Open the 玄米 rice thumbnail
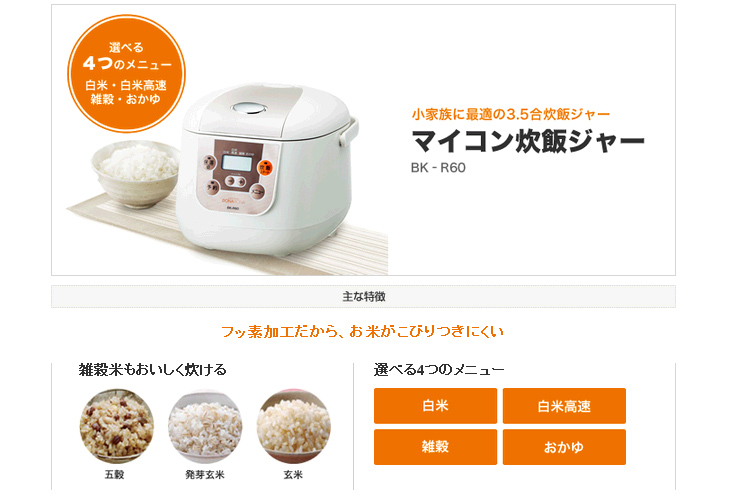 click(x=294, y=427)
